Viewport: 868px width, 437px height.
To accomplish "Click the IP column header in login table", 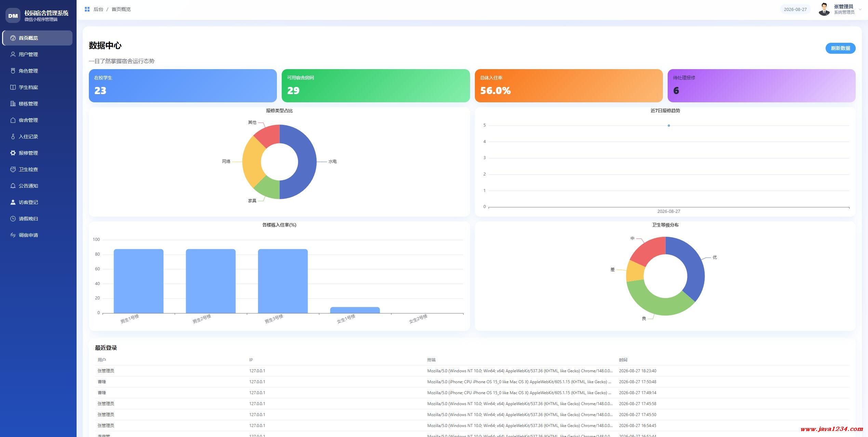I will coord(251,360).
